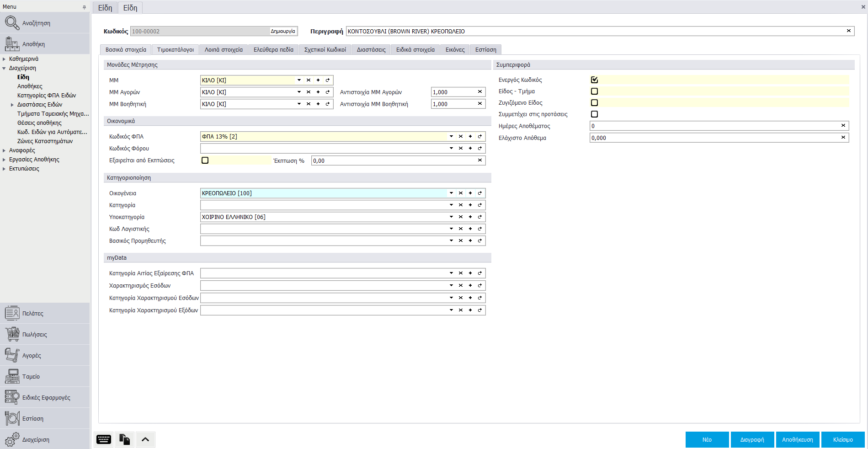Open the Υποκατηγορία dropdown arrow
This screenshot has width=868, height=449.
451,217
